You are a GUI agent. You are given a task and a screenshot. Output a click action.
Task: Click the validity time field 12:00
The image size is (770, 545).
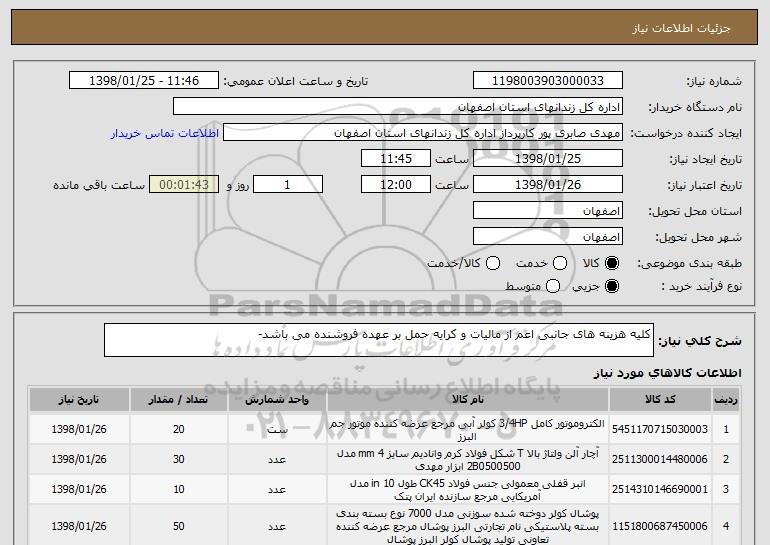(x=396, y=185)
